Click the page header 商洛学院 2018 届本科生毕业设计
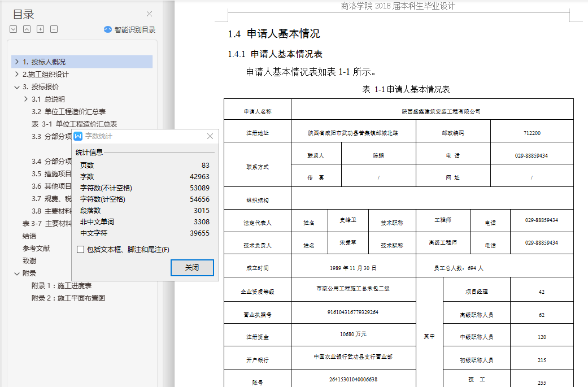This screenshot has height=387, width=588. (398, 6)
